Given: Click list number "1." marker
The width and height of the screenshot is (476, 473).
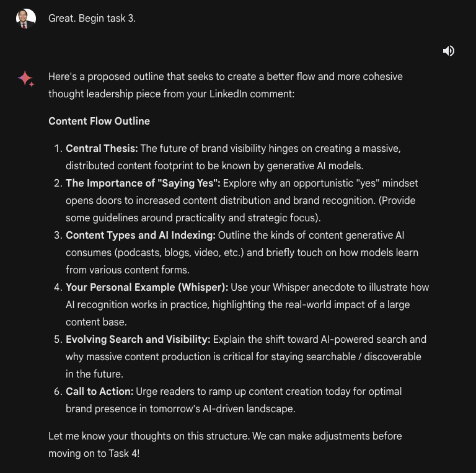Looking at the screenshot, I should point(58,148).
